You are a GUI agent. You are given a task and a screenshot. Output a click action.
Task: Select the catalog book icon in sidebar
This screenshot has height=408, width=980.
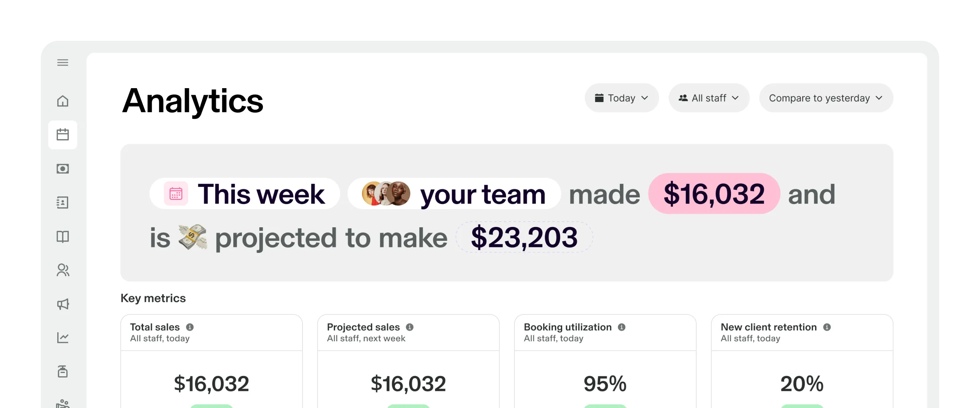click(63, 236)
